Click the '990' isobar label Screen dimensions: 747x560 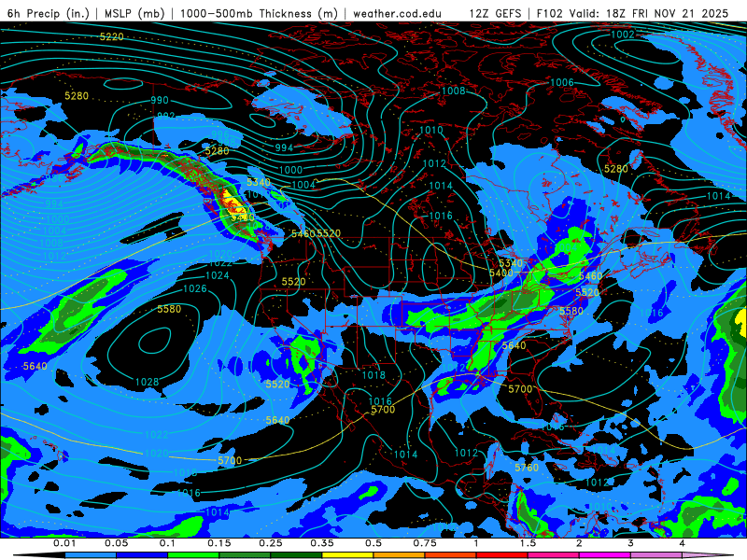pyautogui.click(x=160, y=101)
